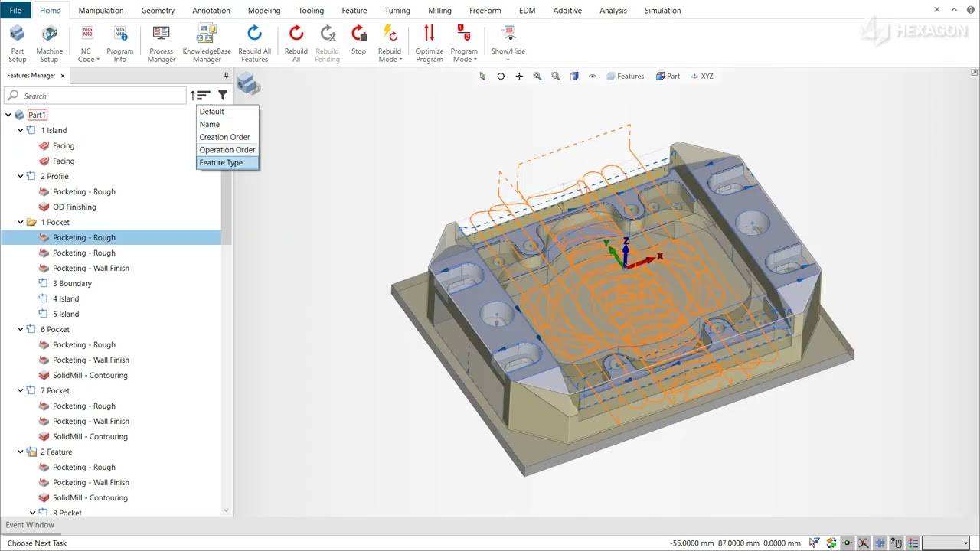Viewport: 980px width, 551px height.
Task: Choose Feature Type sort option
Action: (x=221, y=163)
